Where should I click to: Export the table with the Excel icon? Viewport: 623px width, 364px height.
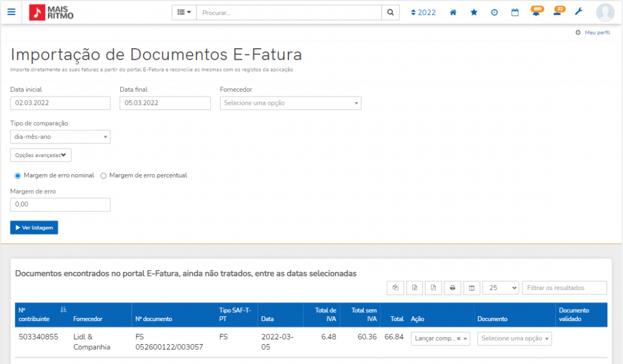point(414,288)
